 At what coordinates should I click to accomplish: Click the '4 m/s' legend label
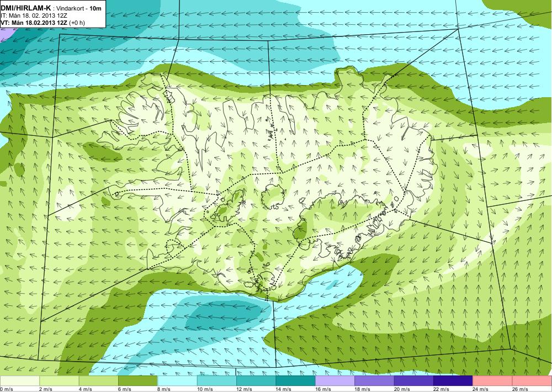(85, 389)
